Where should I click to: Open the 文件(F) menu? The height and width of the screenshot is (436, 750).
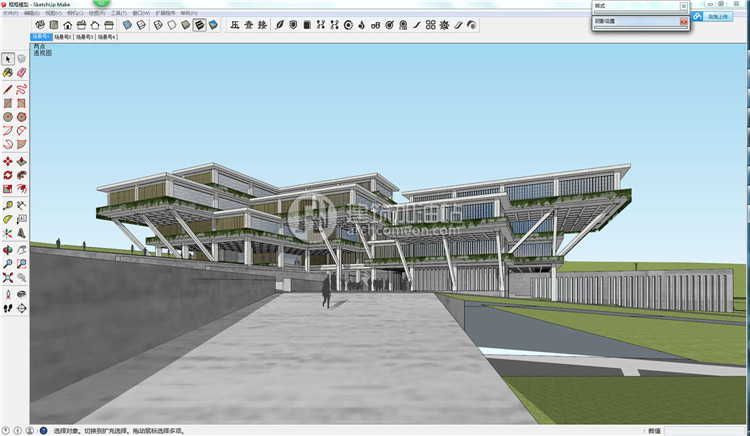click(x=11, y=13)
